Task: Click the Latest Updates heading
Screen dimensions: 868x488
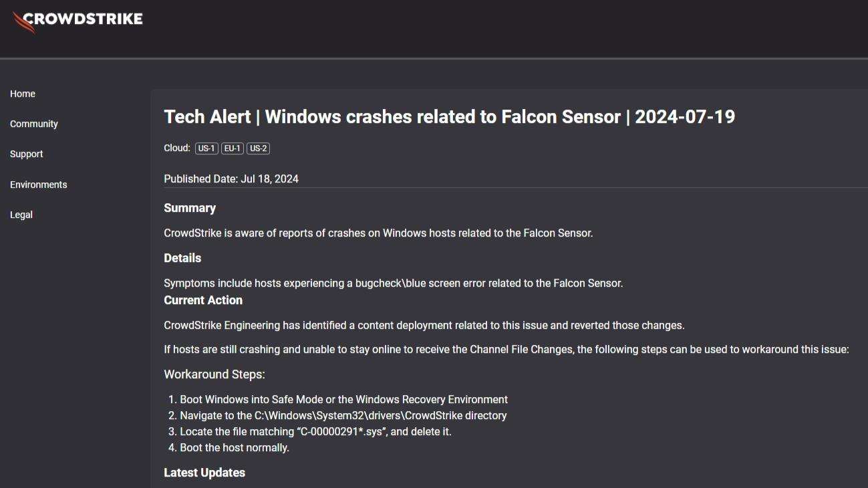Action: 204,473
